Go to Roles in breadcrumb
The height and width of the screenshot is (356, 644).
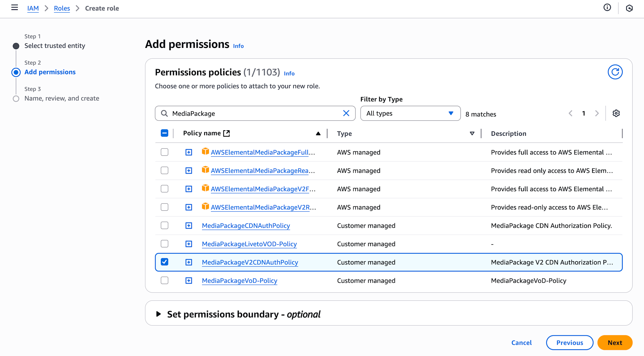click(x=62, y=8)
